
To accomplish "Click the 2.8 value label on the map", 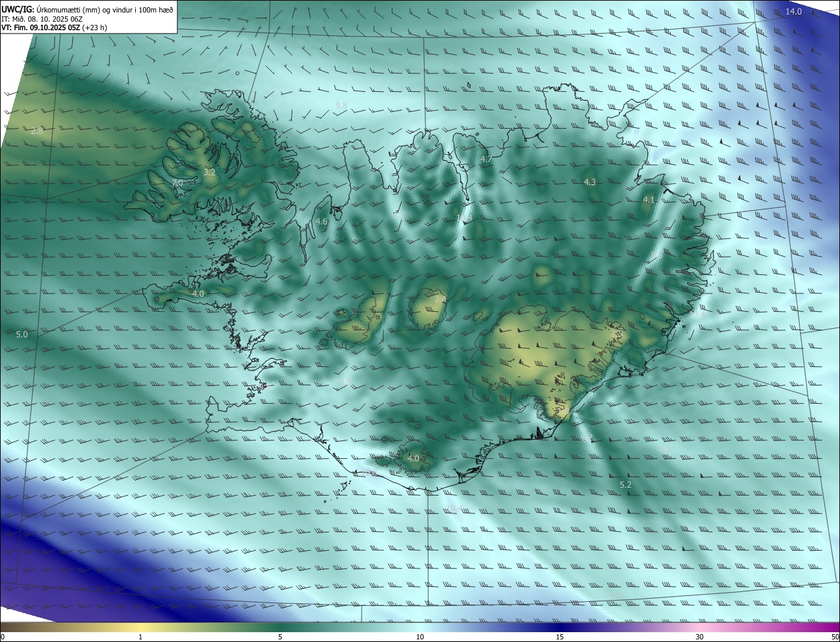I will click(37, 131).
